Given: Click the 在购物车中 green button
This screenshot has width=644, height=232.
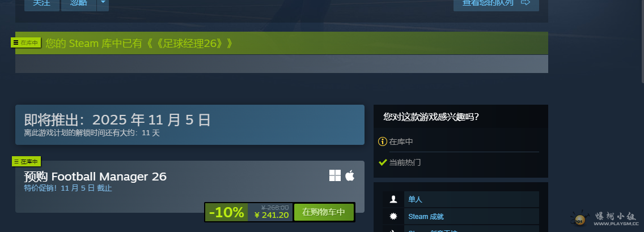Looking at the screenshot, I should 324,212.
